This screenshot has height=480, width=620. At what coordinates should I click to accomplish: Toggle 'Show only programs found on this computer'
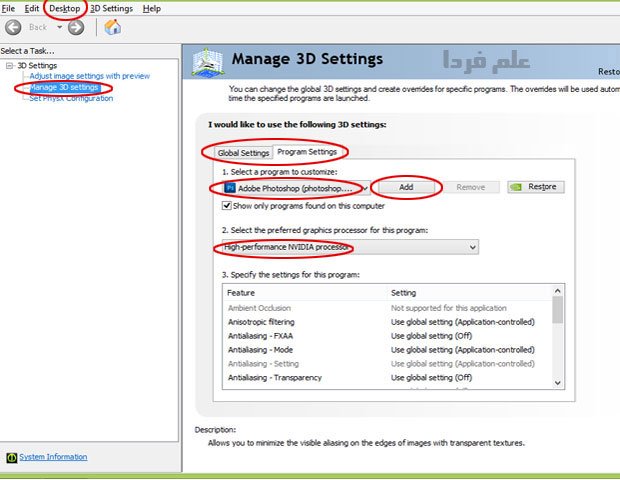(227, 205)
